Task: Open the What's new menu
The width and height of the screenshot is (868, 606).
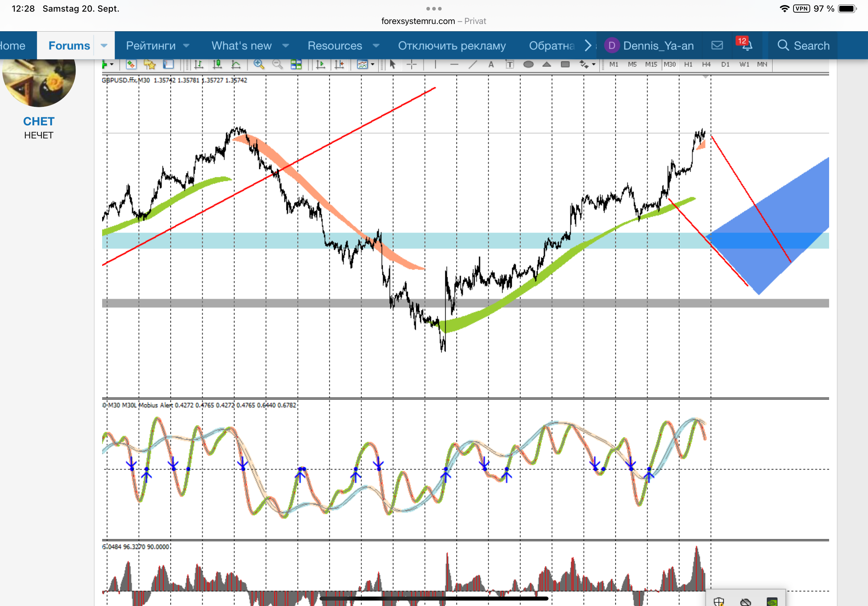Action: [241, 46]
